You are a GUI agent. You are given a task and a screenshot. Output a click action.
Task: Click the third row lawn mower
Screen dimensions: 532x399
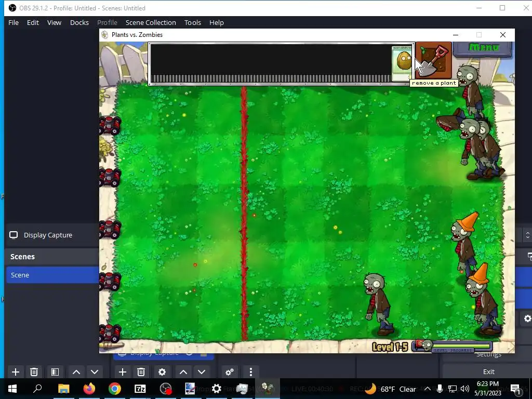110,229
